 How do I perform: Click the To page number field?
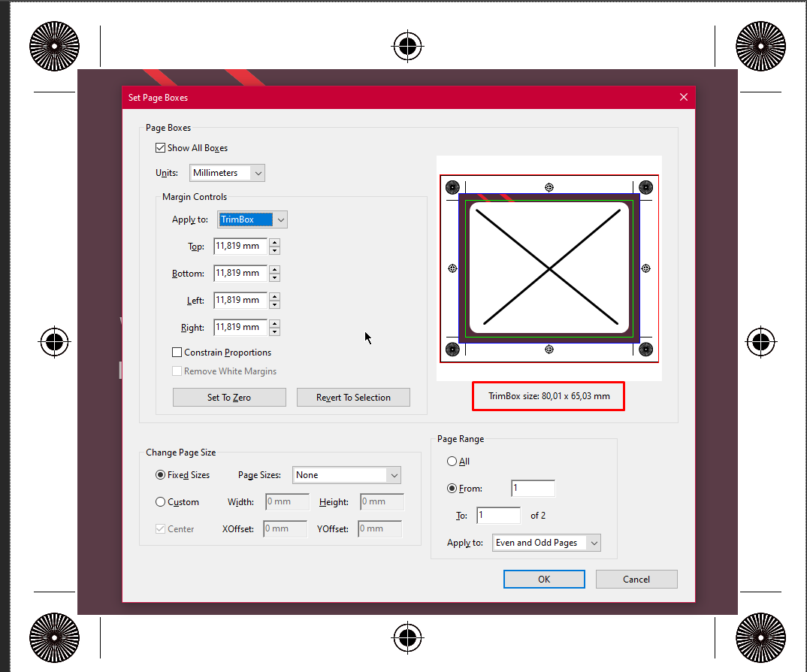[x=498, y=515]
